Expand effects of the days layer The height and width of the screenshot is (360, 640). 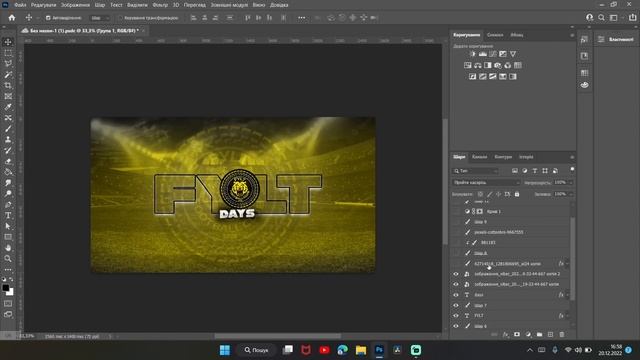[567, 295]
